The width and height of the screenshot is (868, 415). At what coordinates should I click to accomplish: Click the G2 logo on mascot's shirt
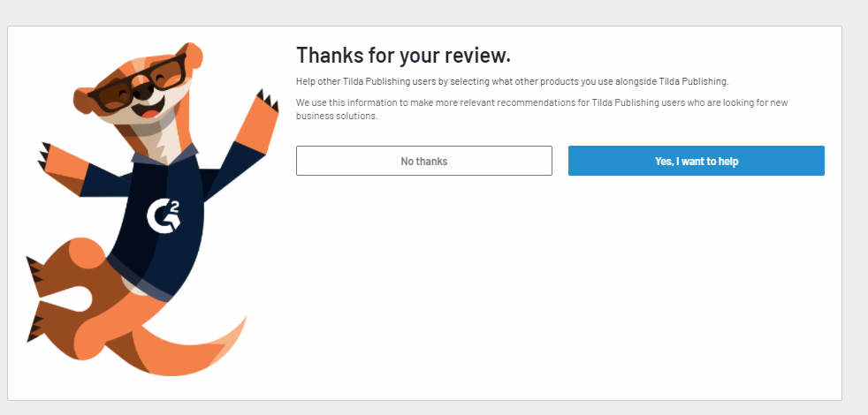point(164,216)
